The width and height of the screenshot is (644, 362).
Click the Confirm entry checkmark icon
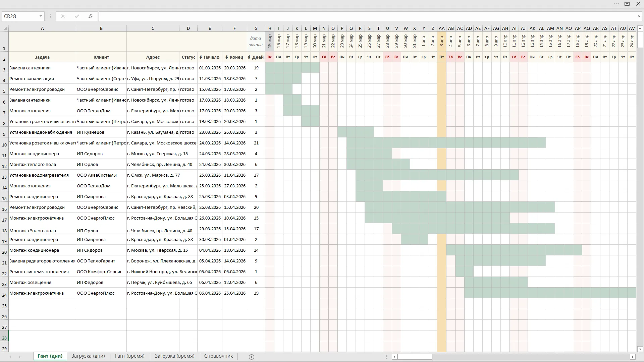[77, 16]
